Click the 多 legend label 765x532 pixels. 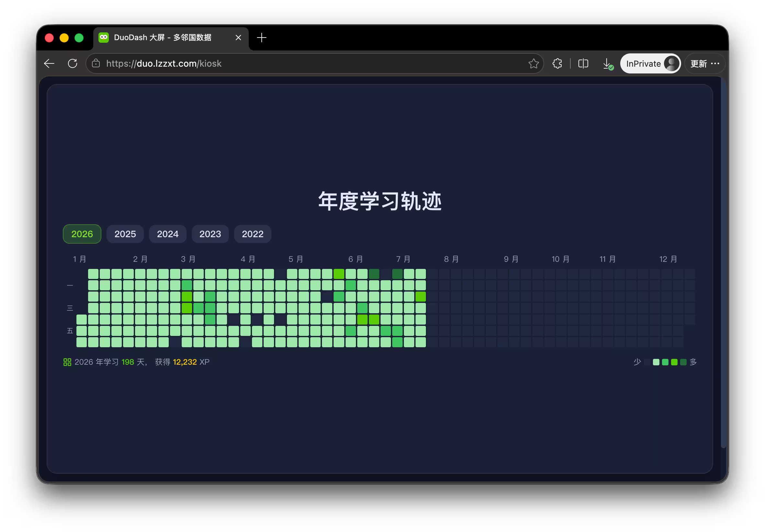pyautogui.click(x=693, y=362)
